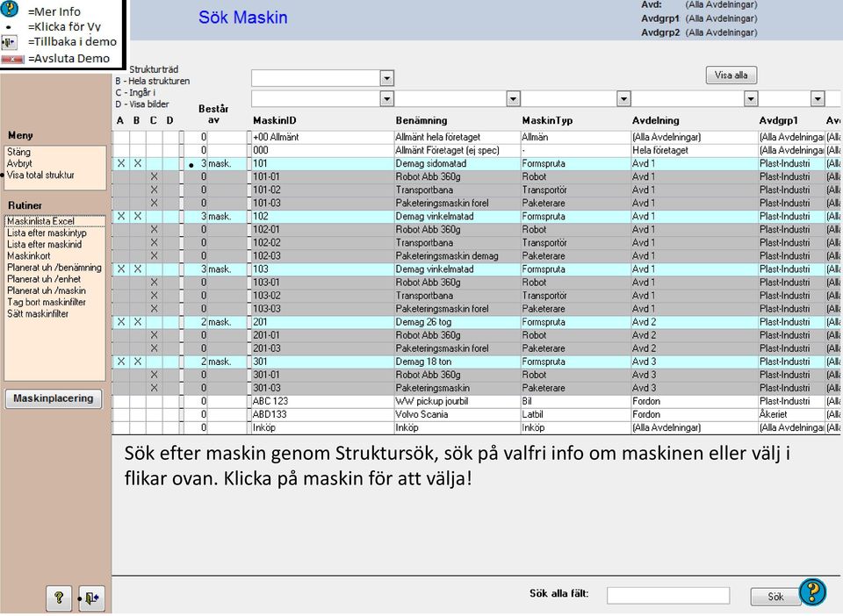The width and height of the screenshot is (843, 616).
Task: Focus the Sök alla fält input
Action: pos(667,595)
